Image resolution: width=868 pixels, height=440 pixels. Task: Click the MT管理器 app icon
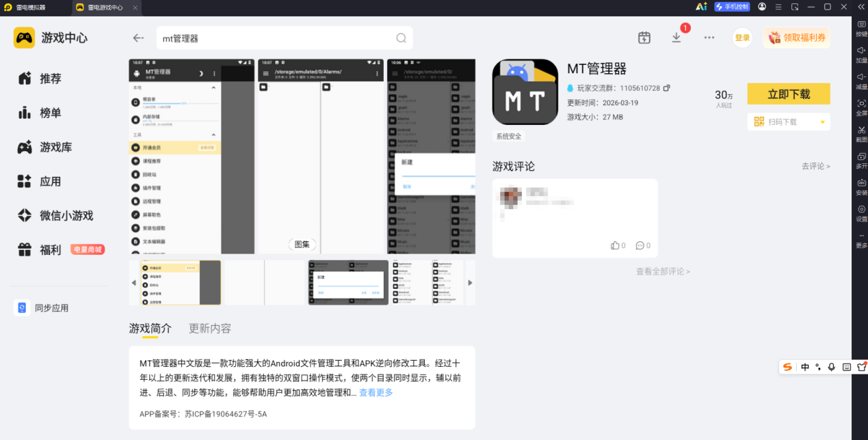tap(525, 92)
